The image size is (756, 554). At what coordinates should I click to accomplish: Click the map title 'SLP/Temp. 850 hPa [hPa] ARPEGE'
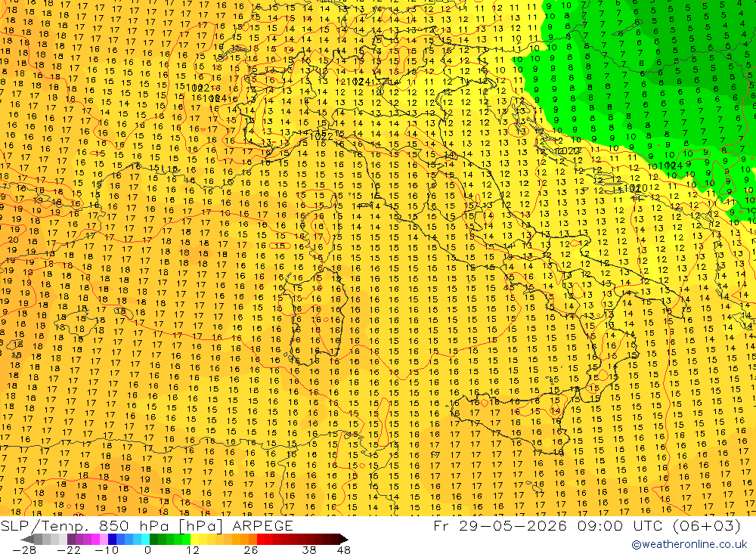[x=147, y=525]
